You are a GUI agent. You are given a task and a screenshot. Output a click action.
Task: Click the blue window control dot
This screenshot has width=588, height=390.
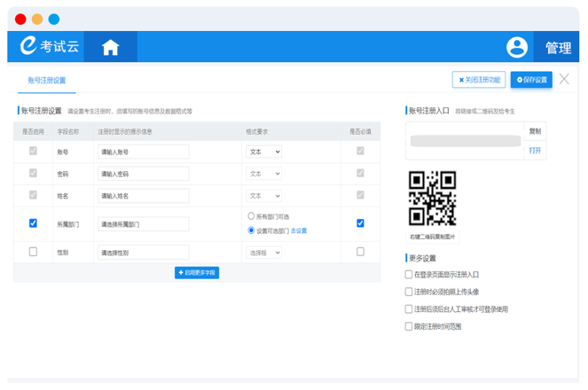53,19
